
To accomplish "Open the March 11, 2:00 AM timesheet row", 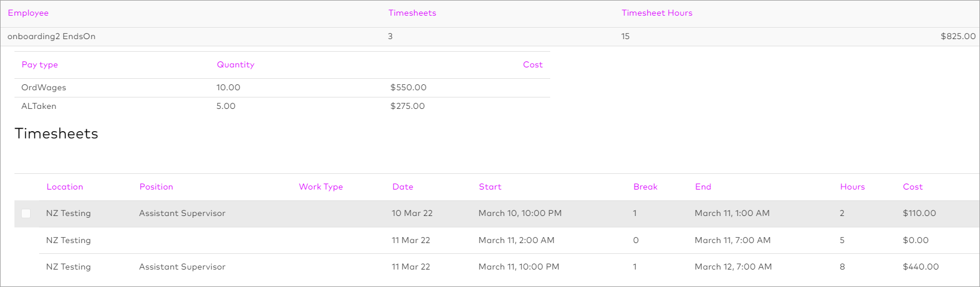I will click(x=516, y=241).
